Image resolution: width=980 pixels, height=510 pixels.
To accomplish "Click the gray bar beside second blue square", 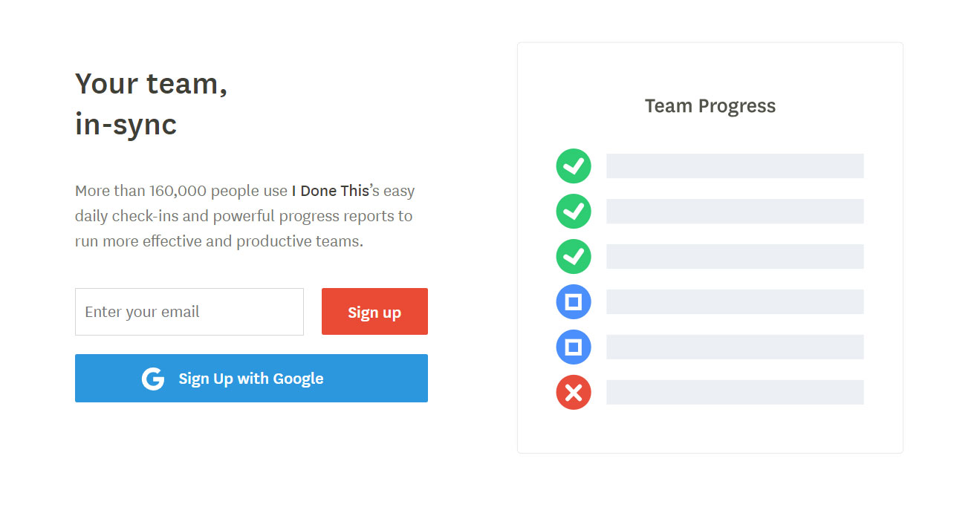I will tap(735, 347).
